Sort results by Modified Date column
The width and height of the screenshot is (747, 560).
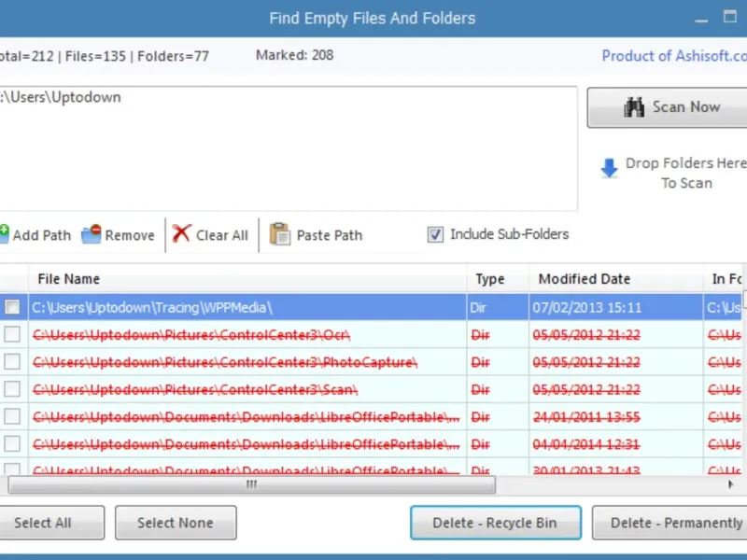pos(584,279)
